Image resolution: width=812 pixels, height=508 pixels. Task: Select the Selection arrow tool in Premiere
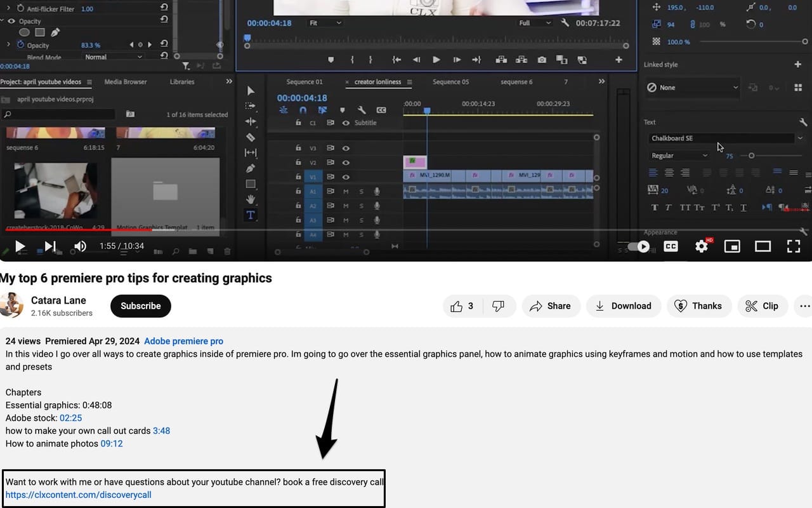point(251,91)
